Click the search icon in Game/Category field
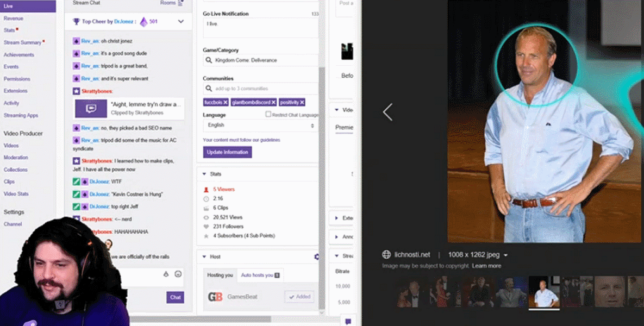The image size is (644, 326). (209, 60)
